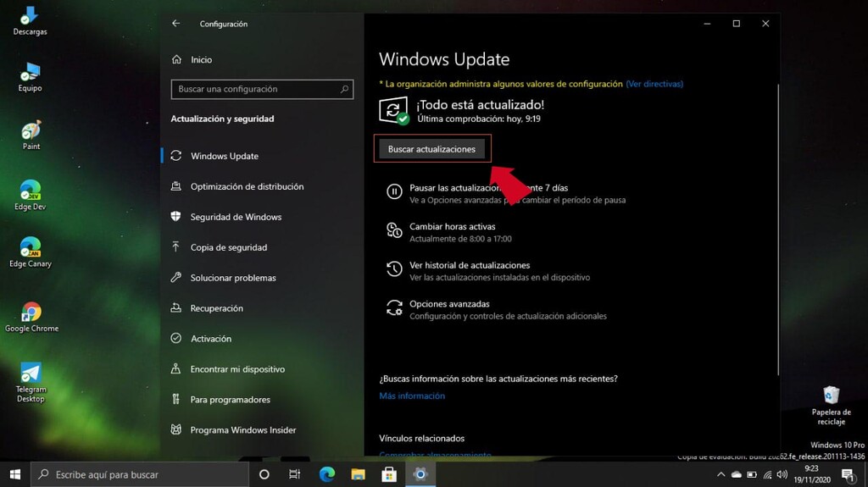This screenshot has width=868, height=487.
Task: Select Paint desktop shortcut
Action: (31, 135)
